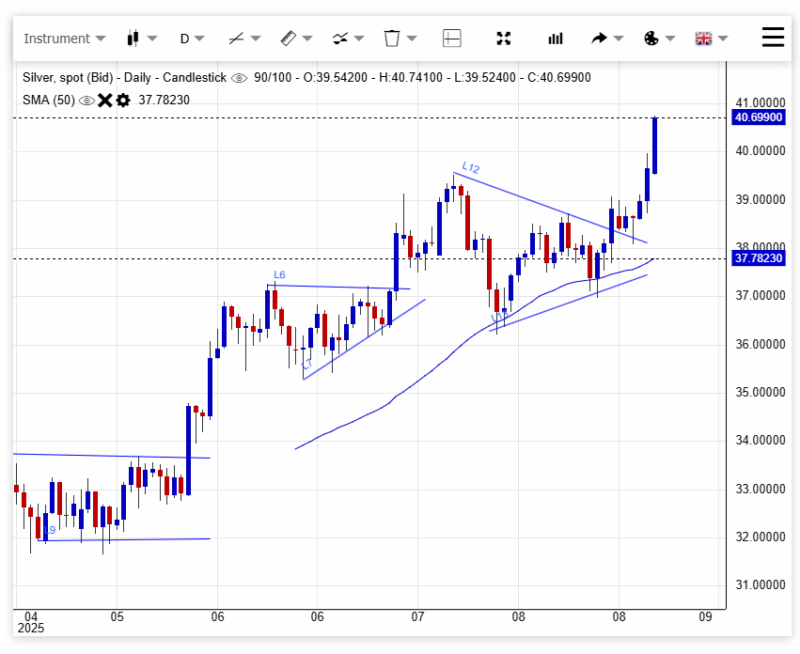800x654 pixels.
Task: Open the Instrument dropdown
Action: (64, 39)
